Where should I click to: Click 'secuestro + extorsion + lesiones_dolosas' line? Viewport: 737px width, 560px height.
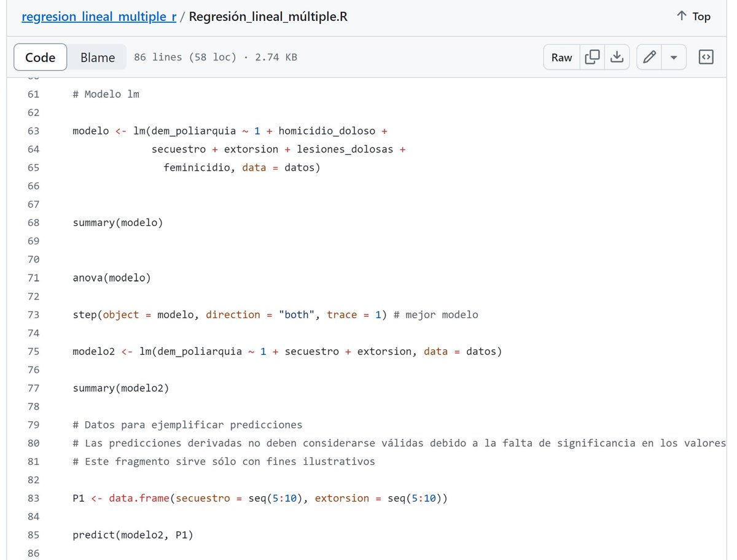point(279,149)
